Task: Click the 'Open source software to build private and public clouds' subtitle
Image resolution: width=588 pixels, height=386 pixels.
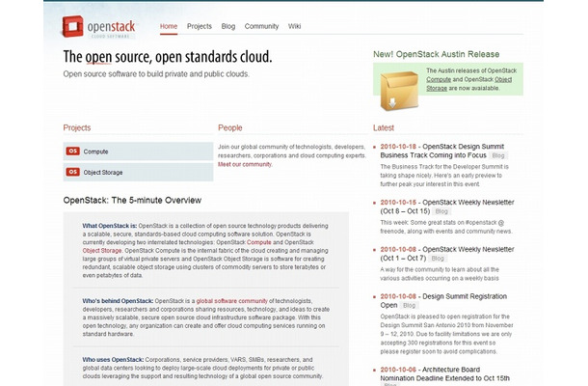Action: click(156, 74)
